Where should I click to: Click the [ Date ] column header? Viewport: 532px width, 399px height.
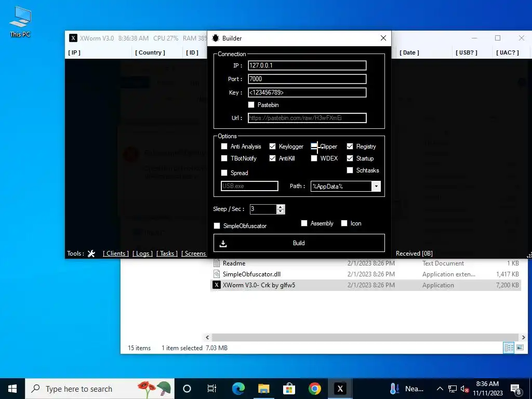point(409,52)
